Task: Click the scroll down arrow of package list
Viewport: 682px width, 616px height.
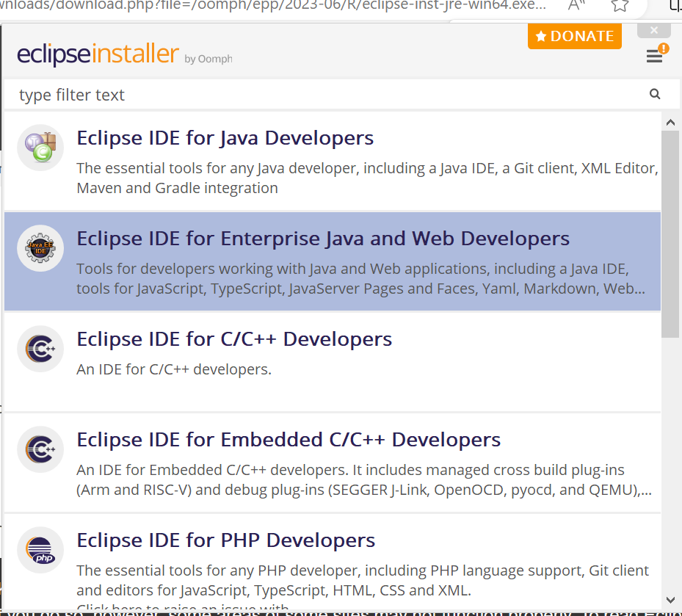Action: pyautogui.click(x=670, y=601)
